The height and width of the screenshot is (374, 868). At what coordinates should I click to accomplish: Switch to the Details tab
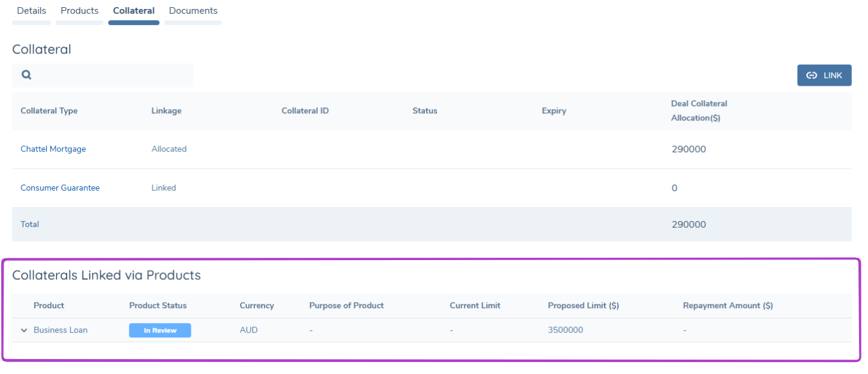point(31,11)
